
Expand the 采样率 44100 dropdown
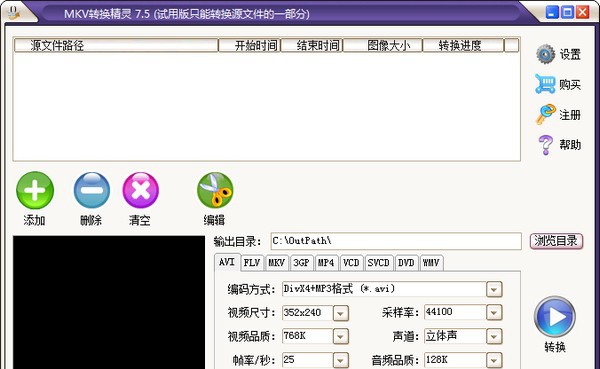494,313
